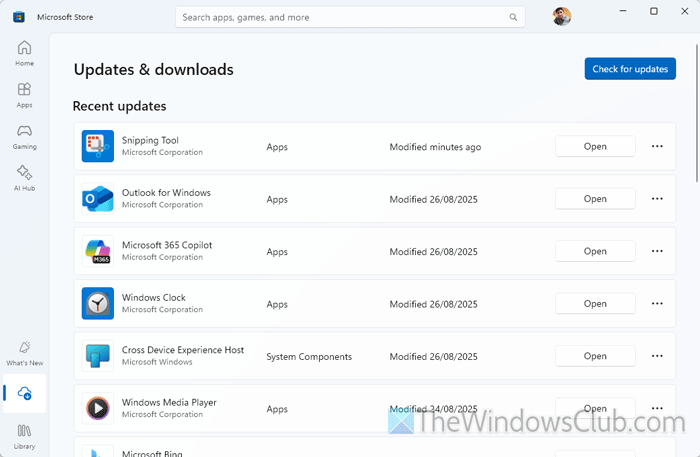This screenshot has height=457, width=700.
Task: Click the Windows Media Player icon
Action: click(97, 408)
